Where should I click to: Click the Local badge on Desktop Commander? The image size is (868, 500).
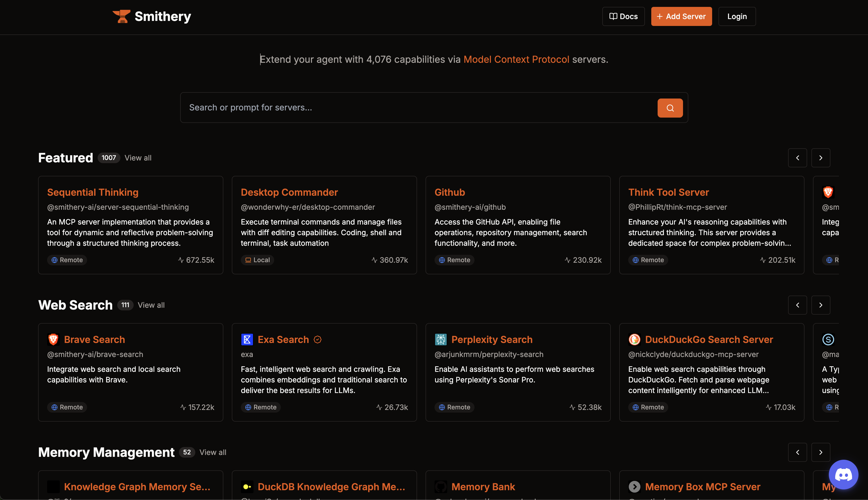click(x=257, y=260)
